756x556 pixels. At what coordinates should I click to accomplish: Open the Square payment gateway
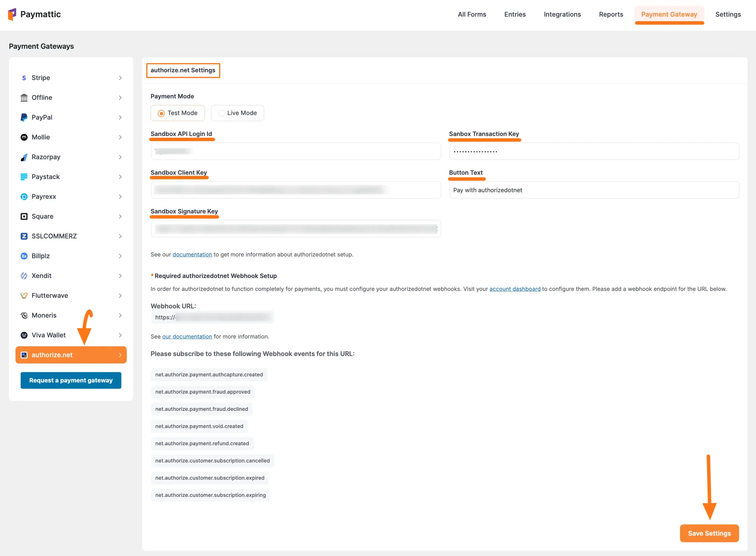pyautogui.click(x=43, y=216)
